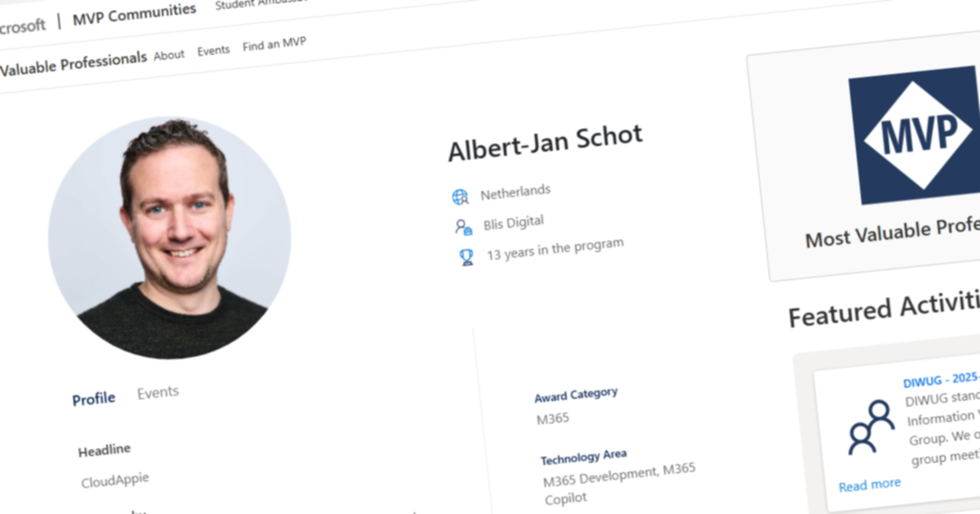The image size is (980, 514).
Task: Click the trophy icon beside 13 years
Action: click(x=466, y=258)
